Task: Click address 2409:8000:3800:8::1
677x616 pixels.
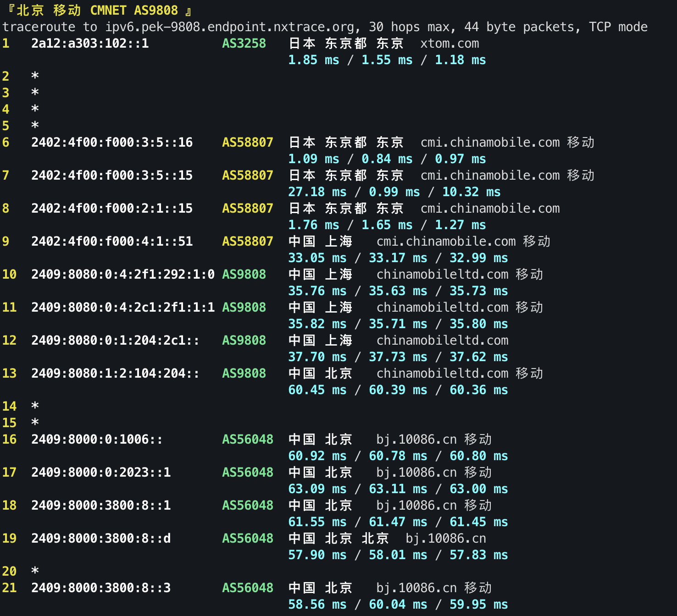Action: [101, 506]
